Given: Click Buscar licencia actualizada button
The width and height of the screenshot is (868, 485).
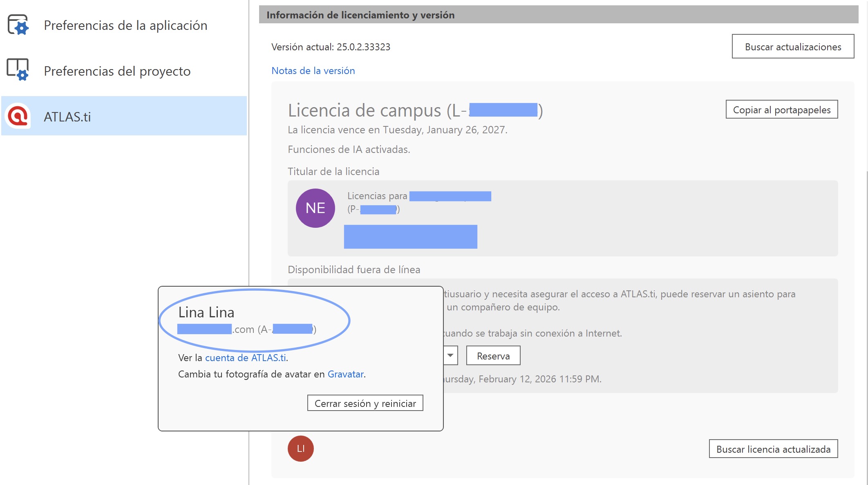Looking at the screenshot, I should pyautogui.click(x=773, y=449).
